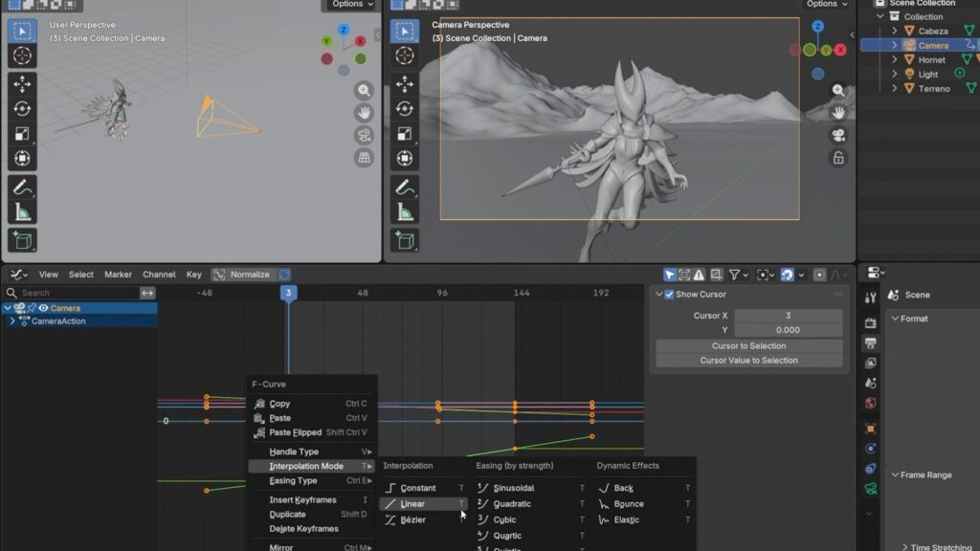Toggle camera view icon in camera viewport

click(x=838, y=135)
